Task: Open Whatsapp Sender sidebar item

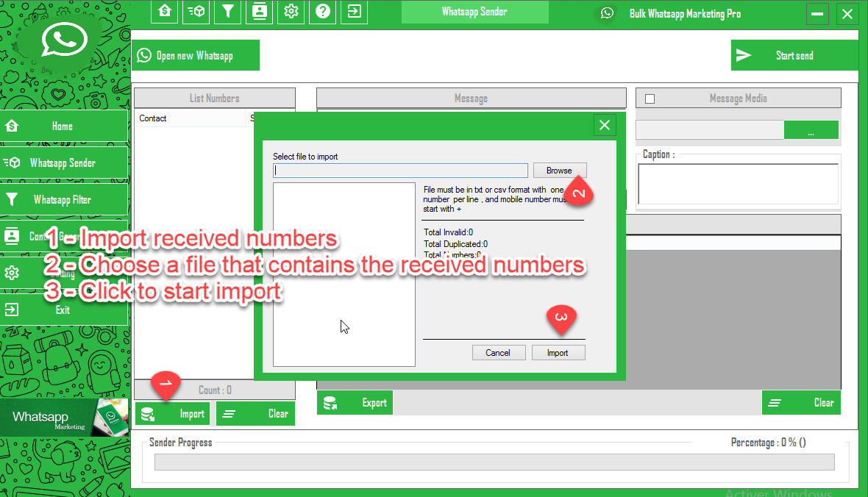Action: [x=64, y=162]
